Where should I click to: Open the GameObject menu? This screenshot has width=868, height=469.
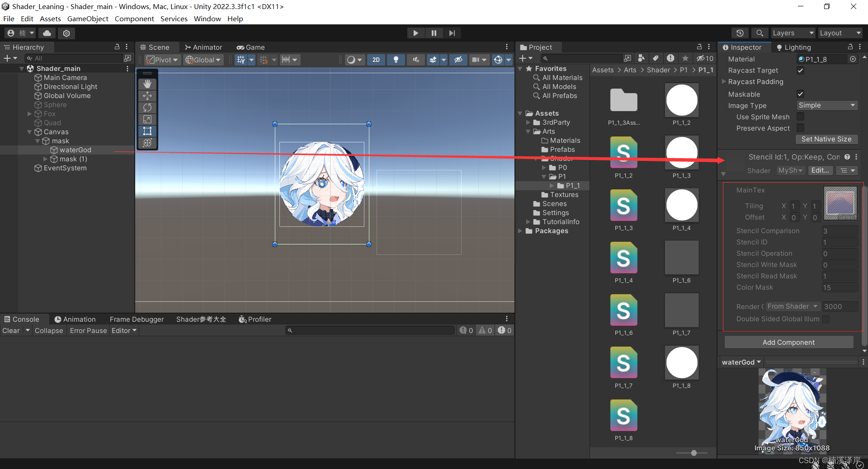pyautogui.click(x=88, y=19)
